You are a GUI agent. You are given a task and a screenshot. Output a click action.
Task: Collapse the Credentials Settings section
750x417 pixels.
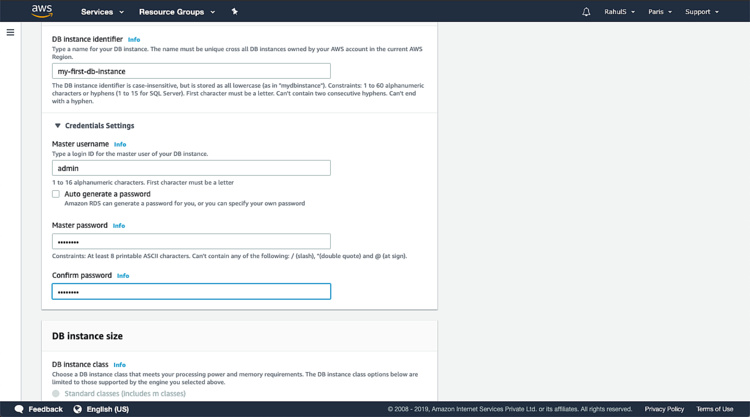[58, 126]
